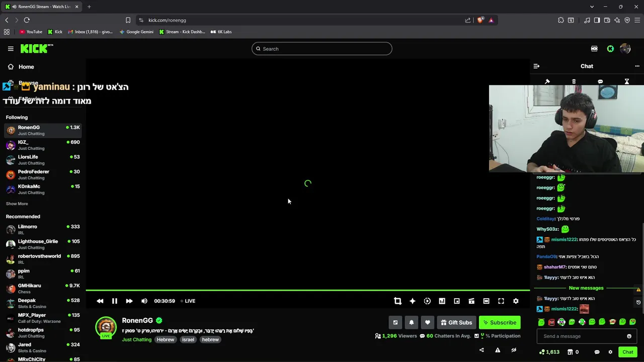Open Brave Shields lion icon

(480, 20)
